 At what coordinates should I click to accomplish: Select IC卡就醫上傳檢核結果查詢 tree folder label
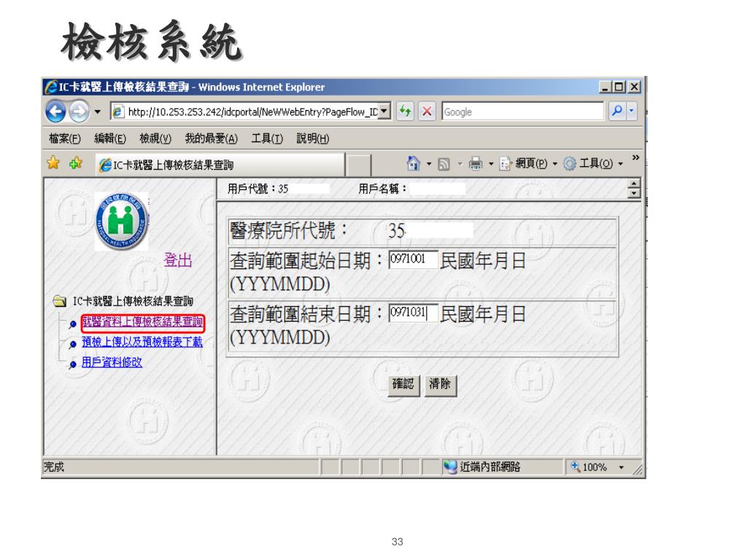point(133,301)
